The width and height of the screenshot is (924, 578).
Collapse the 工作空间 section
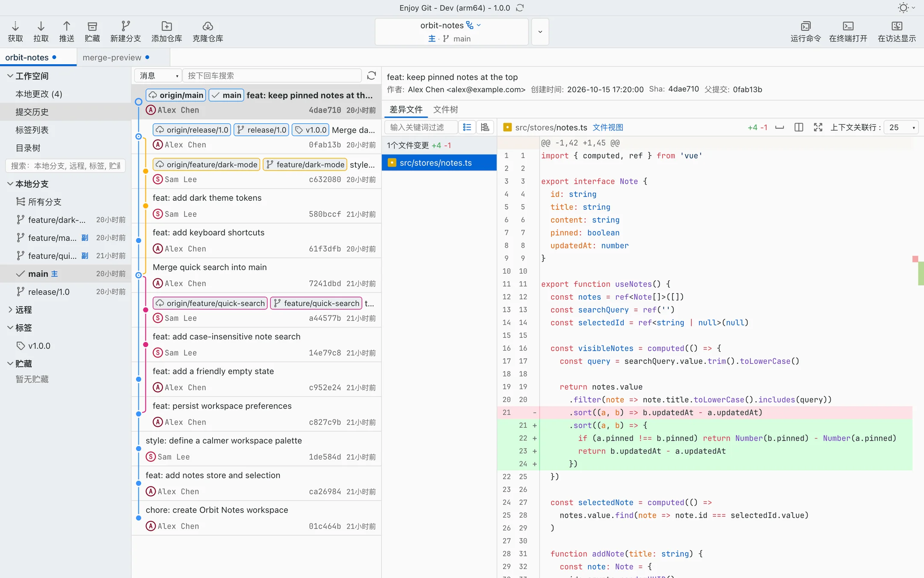click(10, 76)
